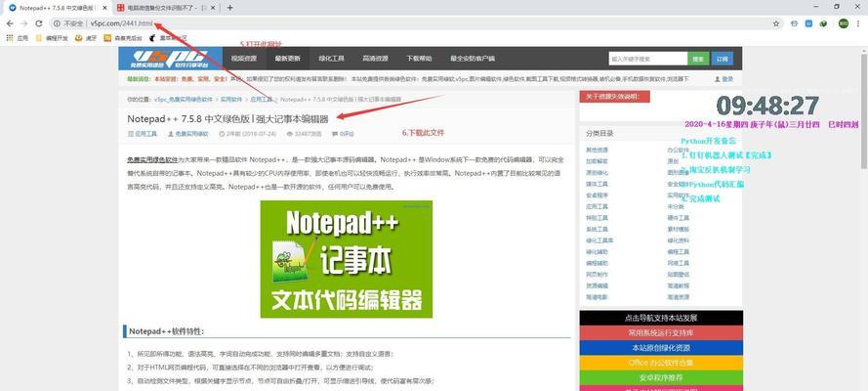Open 高清资源 in site navigation

(375, 58)
